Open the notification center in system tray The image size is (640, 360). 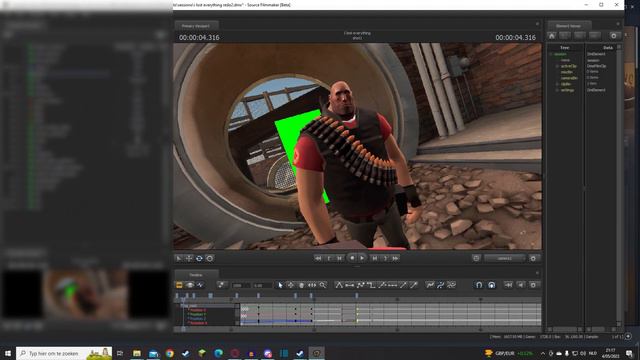pos(629,353)
